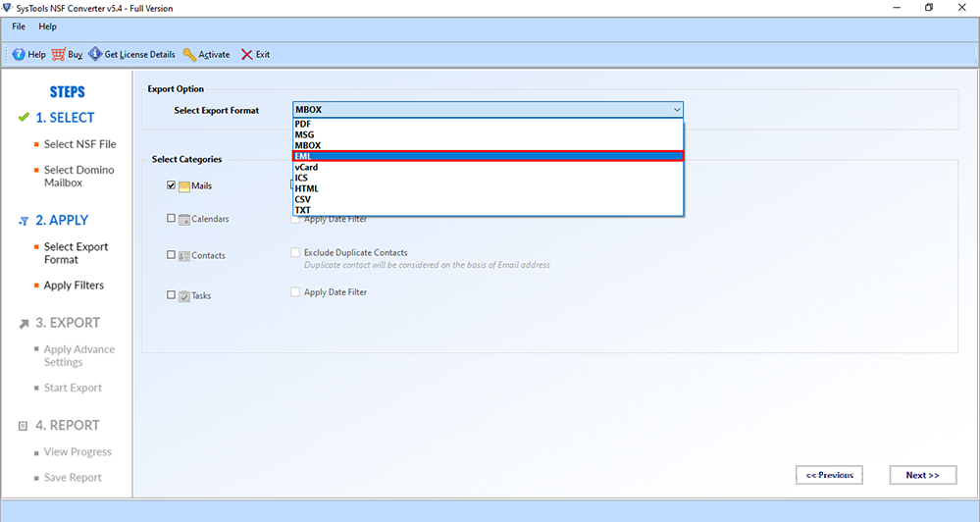Click the funnel icon beside 2. APPLY

[x=24, y=221]
